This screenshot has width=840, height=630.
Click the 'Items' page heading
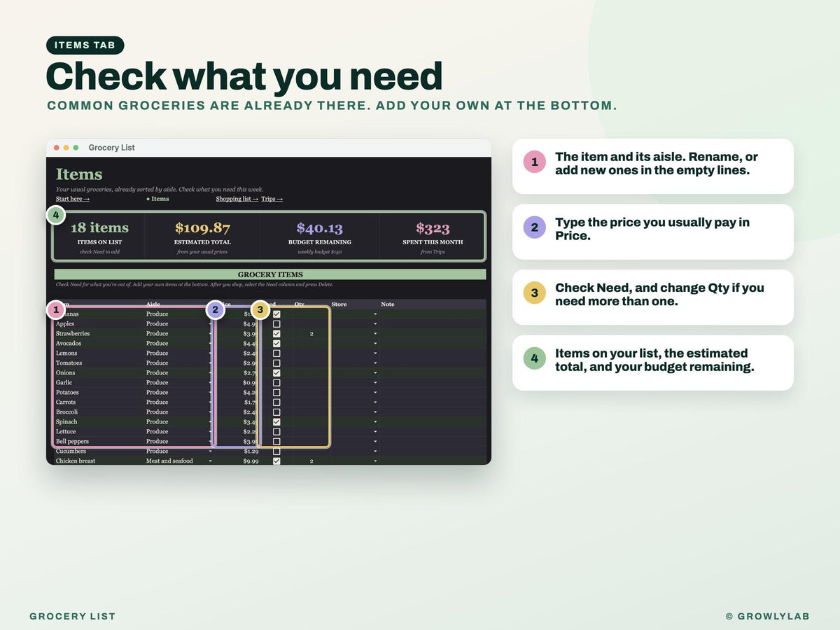click(x=79, y=174)
